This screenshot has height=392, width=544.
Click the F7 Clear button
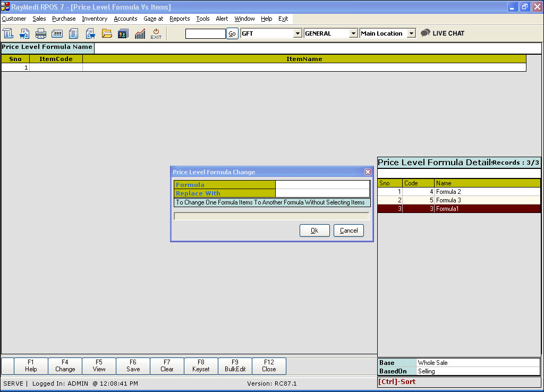tap(167, 366)
